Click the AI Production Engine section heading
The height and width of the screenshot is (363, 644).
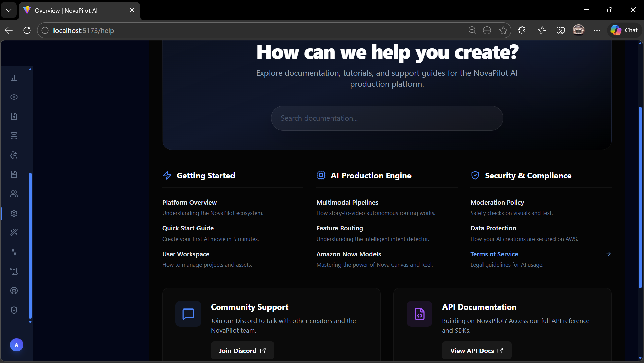(x=371, y=175)
